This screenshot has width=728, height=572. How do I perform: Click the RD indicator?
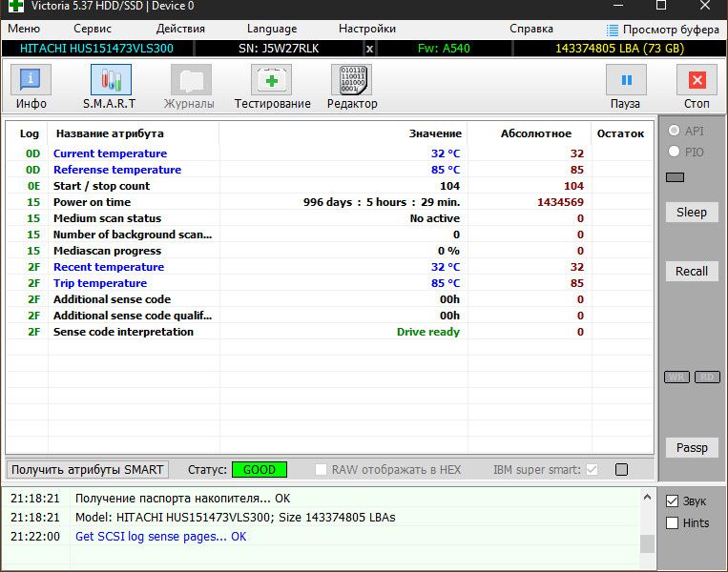click(707, 377)
